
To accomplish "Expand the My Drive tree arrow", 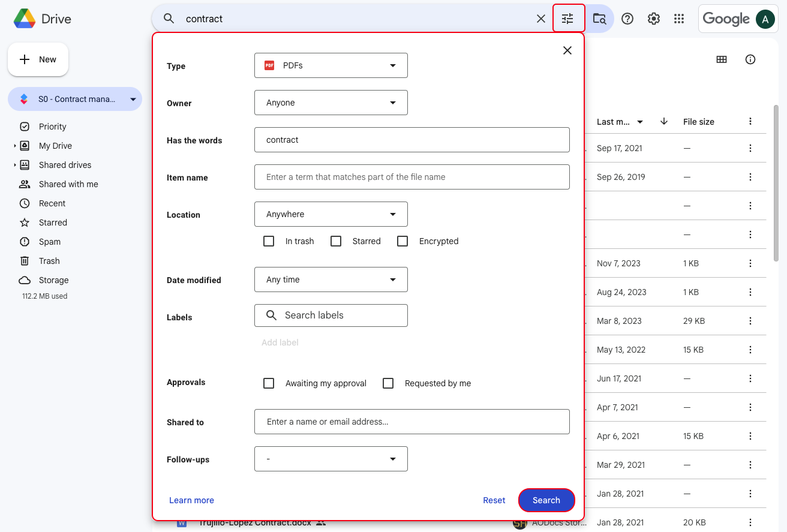I will tap(15, 146).
